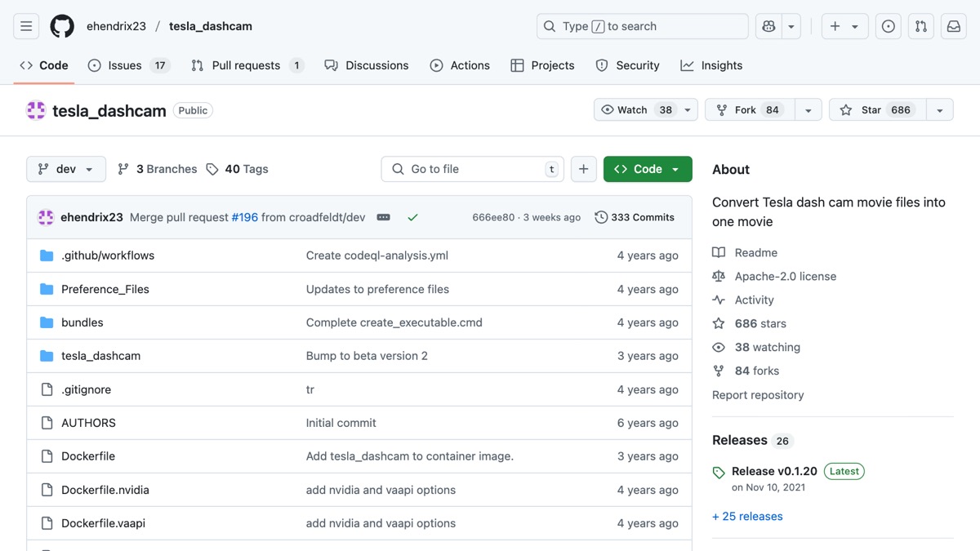Switch to the Pull requests tab
The height and width of the screenshot is (551, 980).
tap(247, 65)
